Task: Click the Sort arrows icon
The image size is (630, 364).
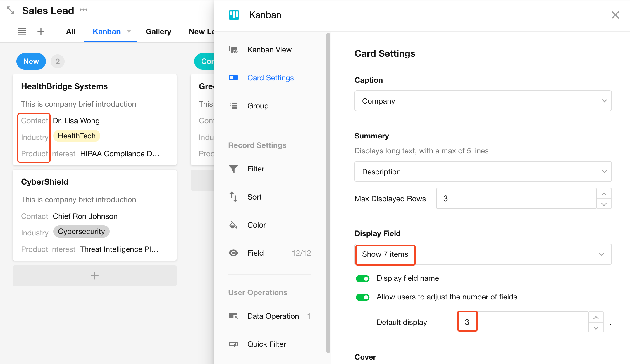Action: click(233, 197)
